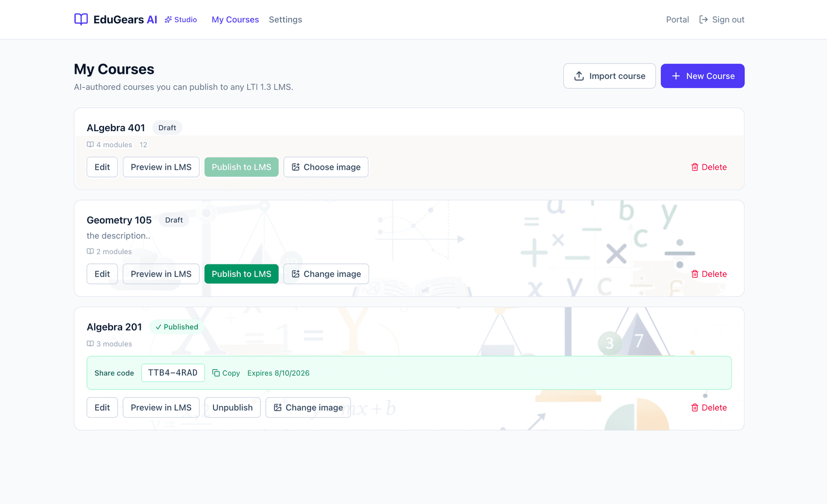
Task: Click the Published checkmark icon
Action: (x=159, y=327)
